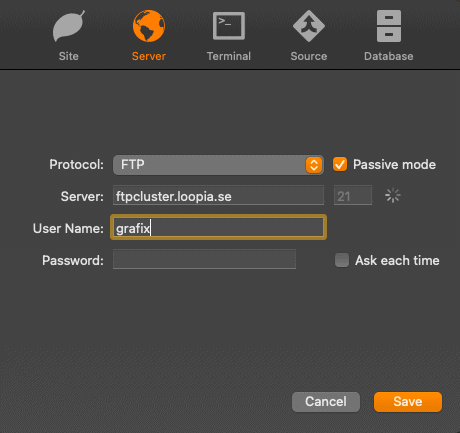Screen dimensions: 460x433
Task: Disable the Passive mode checkbox
Action: (x=340, y=164)
